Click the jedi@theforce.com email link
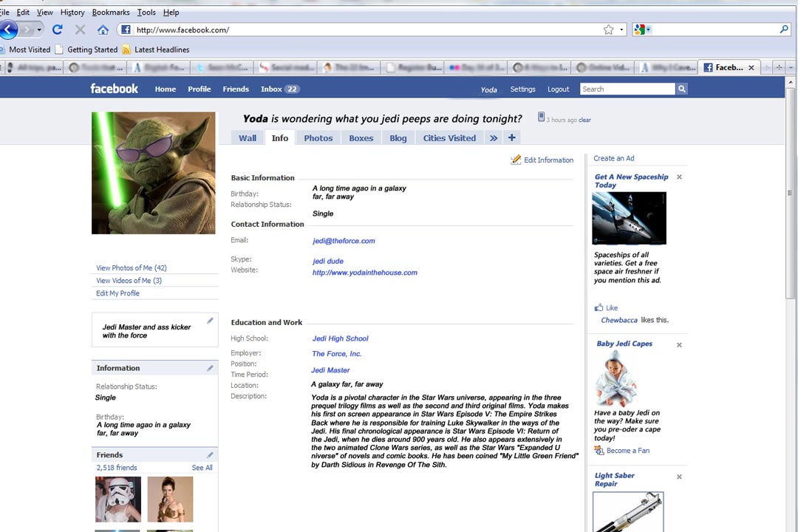This screenshot has width=798, height=532. coord(344,241)
